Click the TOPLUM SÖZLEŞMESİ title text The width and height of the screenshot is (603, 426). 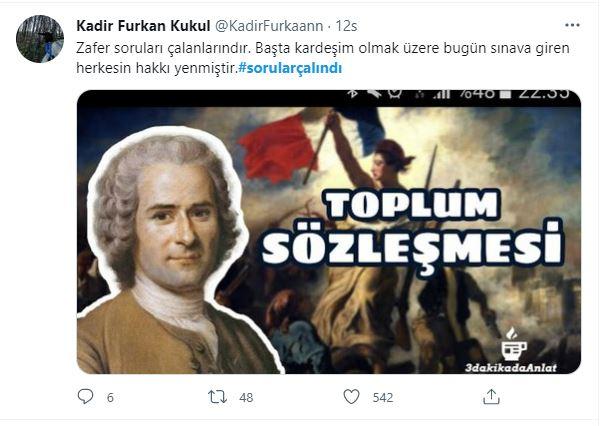tap(411, 230)
